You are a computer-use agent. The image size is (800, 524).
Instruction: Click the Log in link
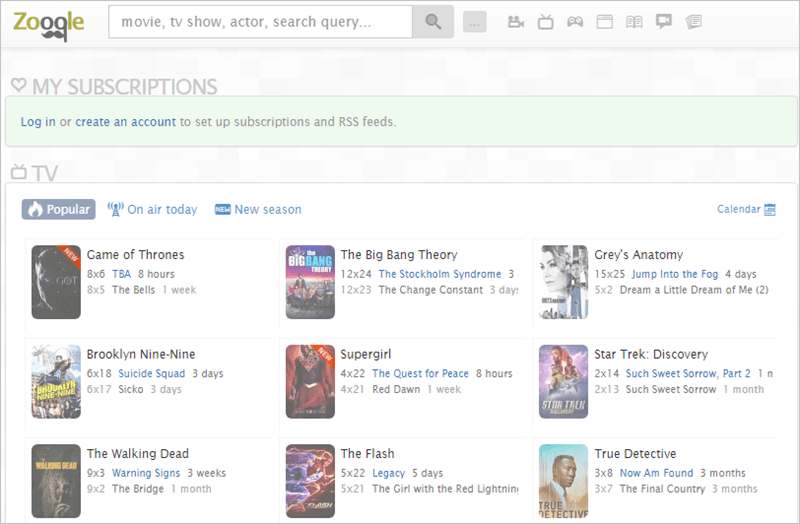[x=38, y=122]
